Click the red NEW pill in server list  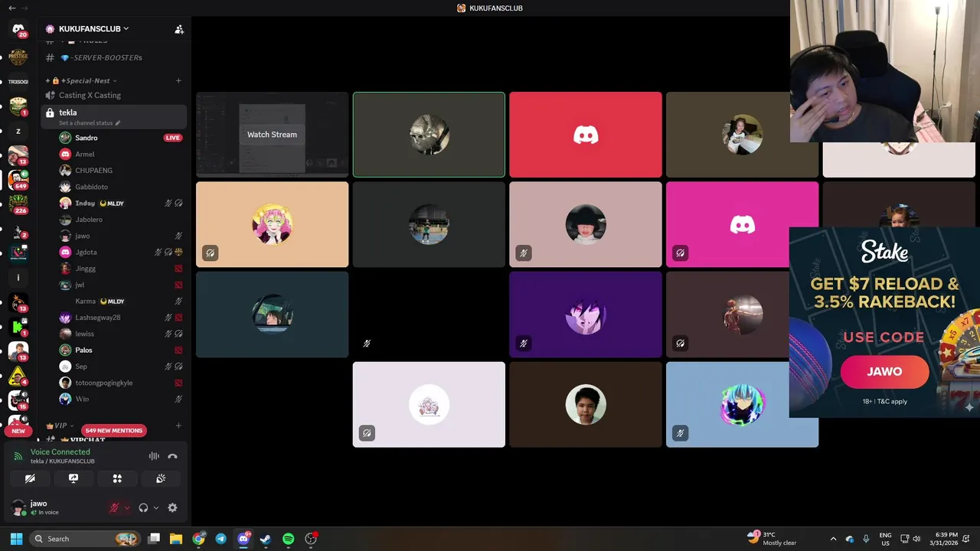point(18,431)
